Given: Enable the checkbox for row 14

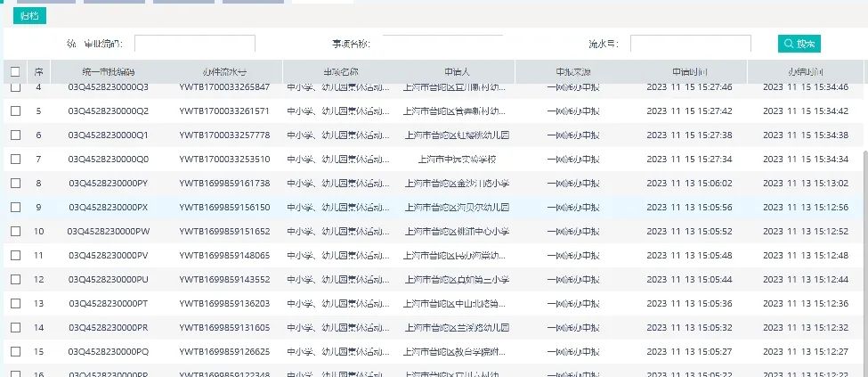Looking at the screenshot, I should point(15,327).
